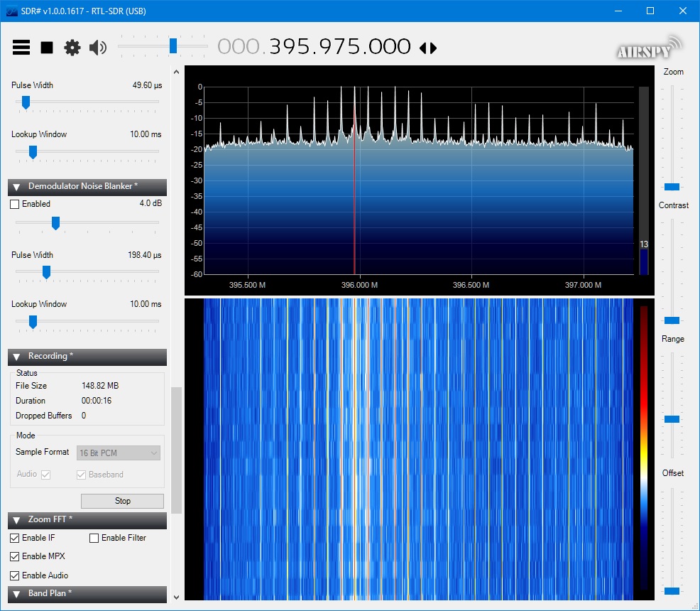Viewport: 700px width, 611px height.
Task: Close the SDR# window
Action: click(683, 11)
